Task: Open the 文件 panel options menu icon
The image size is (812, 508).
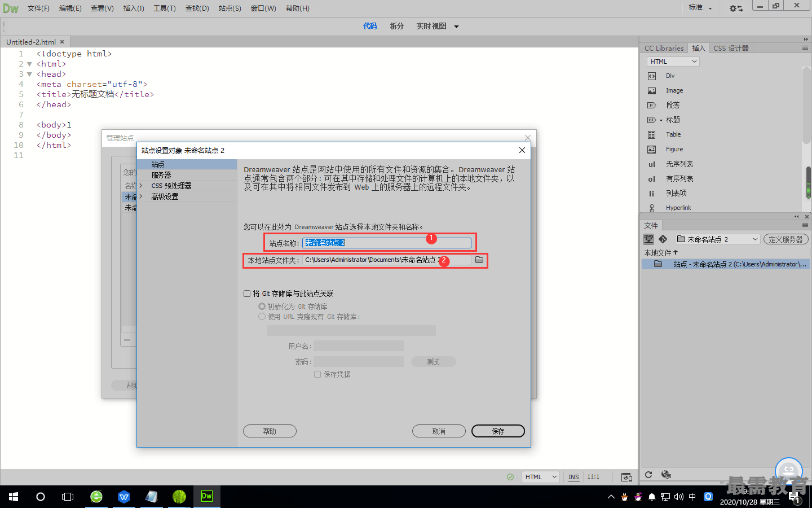Action: click(x=805, y=225)
